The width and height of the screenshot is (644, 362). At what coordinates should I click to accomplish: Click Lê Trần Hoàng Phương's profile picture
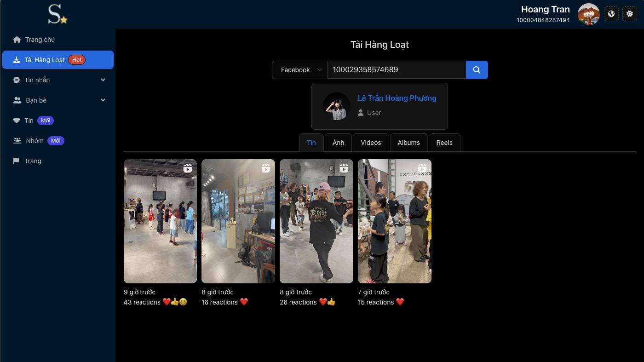tap(337, 106)
